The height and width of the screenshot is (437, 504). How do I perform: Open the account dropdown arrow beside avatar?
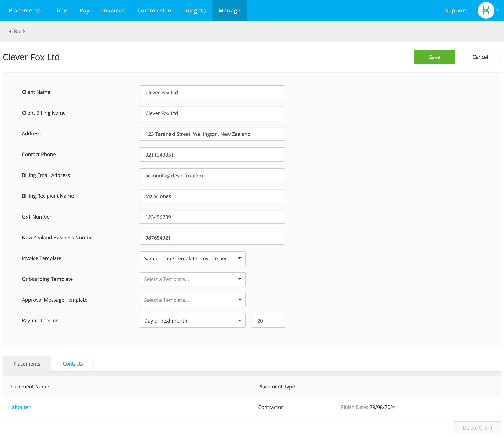click(497, 10)
